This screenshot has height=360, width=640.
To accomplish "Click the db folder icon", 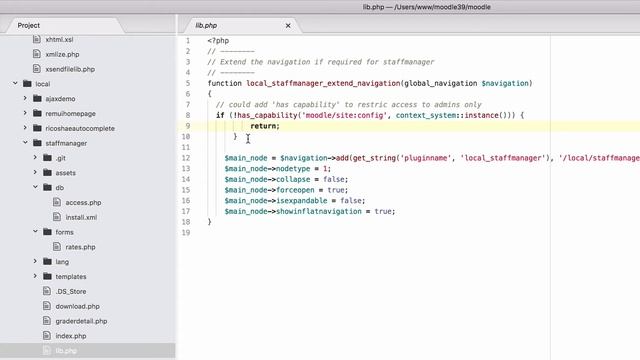I will [47, 187].
